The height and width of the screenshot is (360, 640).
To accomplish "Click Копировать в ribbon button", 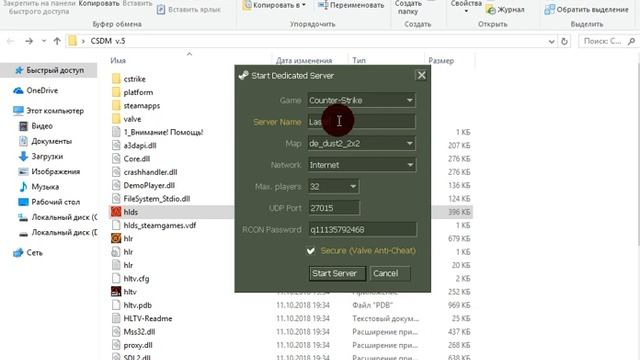I will tap(274, 5).
